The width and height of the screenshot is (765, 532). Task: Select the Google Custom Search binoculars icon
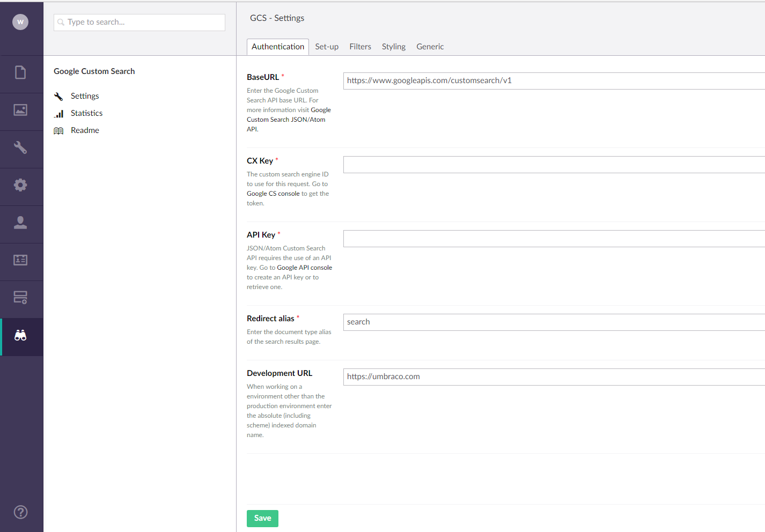(20, 336)
